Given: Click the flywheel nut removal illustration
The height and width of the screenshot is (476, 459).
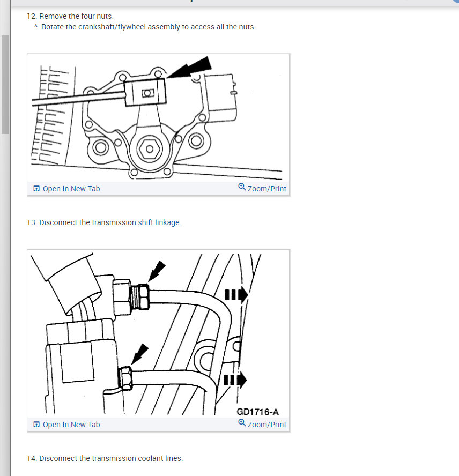Looking at the screenshot, I should coord(158,118).
